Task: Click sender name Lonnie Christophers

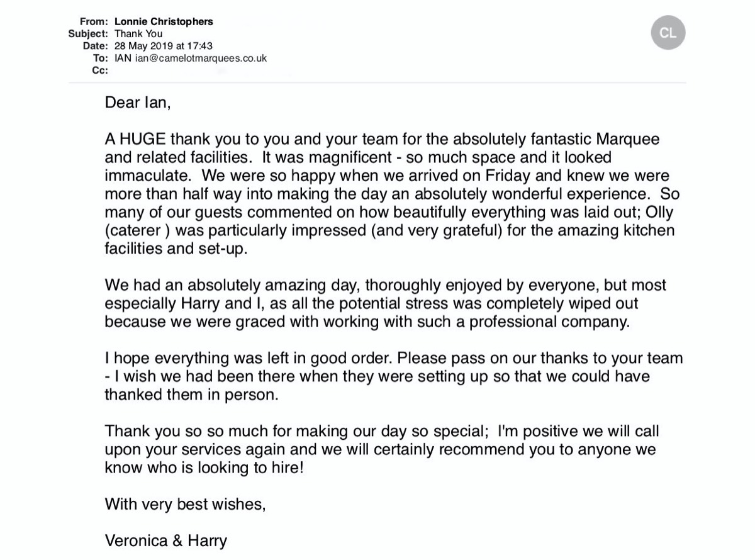Action: pyautogui.click(x=164, y=21)
